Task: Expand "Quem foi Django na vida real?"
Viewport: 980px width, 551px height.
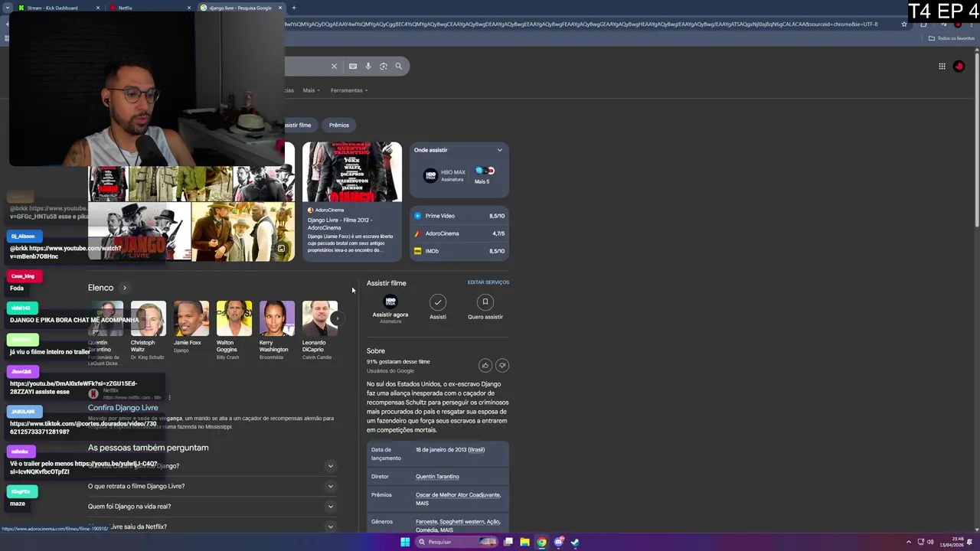Action: pyautogui.click(x=213, y=506)
